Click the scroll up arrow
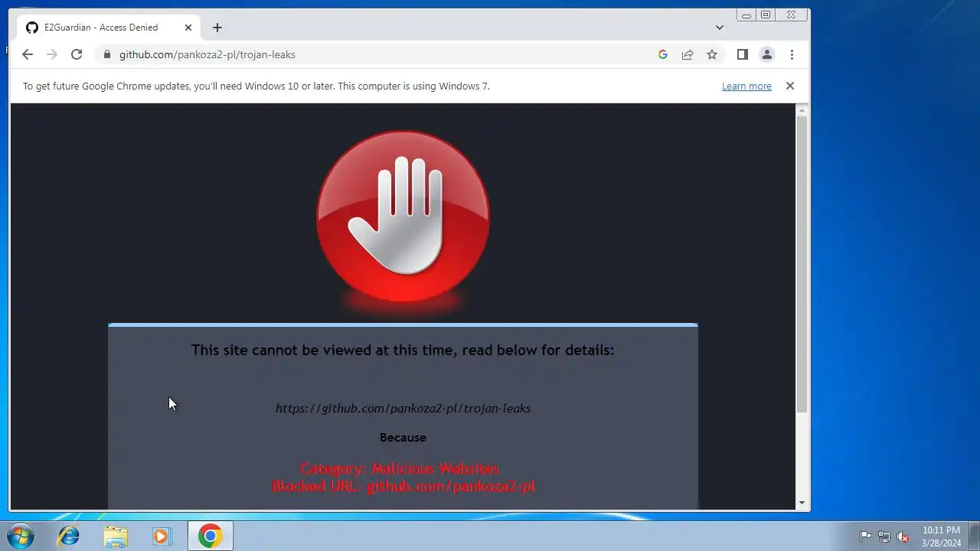Image resolution: width=980 pixels, height=551 pixels. click(x=802, y=110)
